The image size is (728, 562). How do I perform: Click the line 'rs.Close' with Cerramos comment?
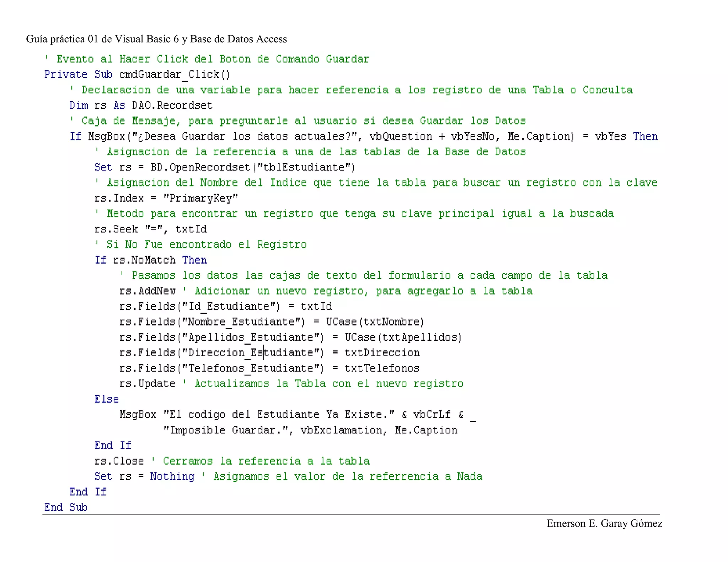pyautogui.click(x=232, y=461)
